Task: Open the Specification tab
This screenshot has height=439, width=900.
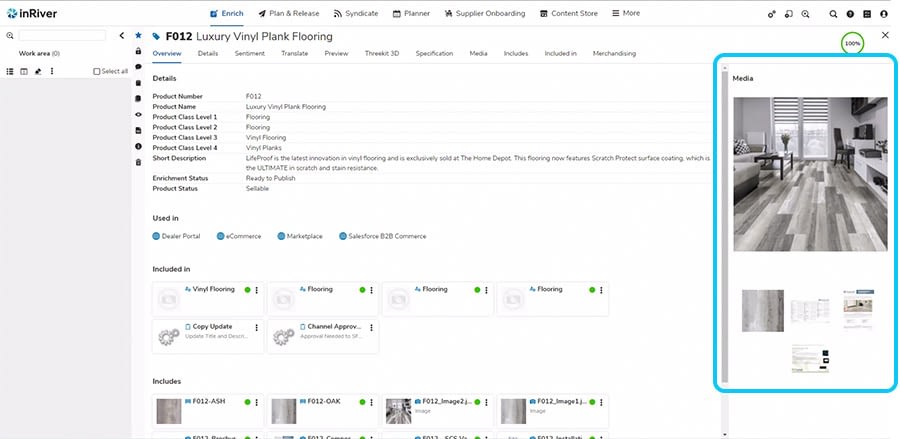Action: click(435, 53)
